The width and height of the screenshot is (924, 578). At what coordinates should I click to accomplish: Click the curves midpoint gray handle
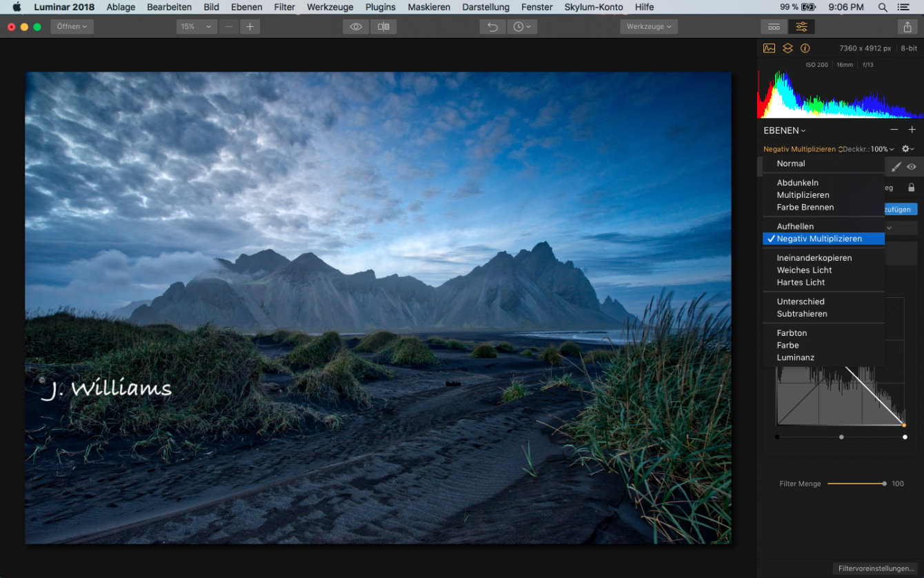point(841,437)
